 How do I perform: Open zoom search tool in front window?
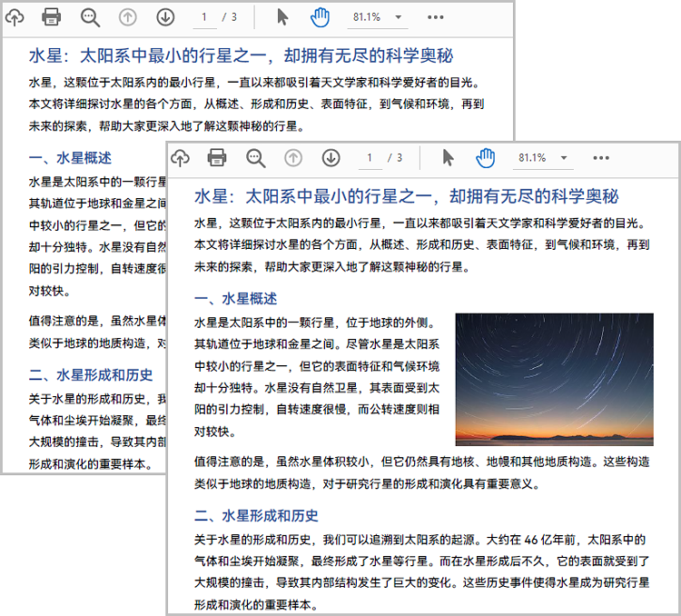coord(255,158)
